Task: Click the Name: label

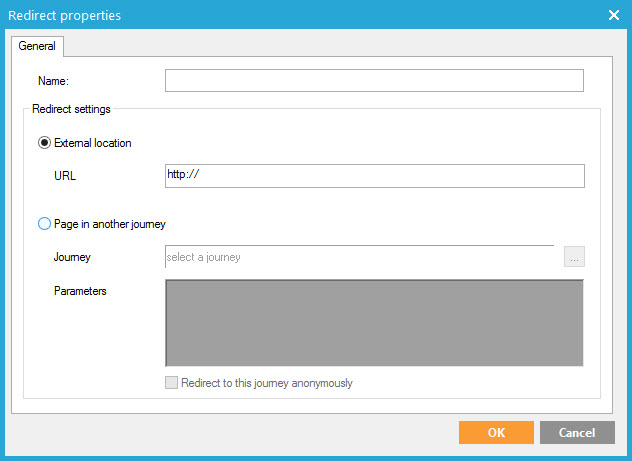Action: pyautogui.click(x=53, y=81)
